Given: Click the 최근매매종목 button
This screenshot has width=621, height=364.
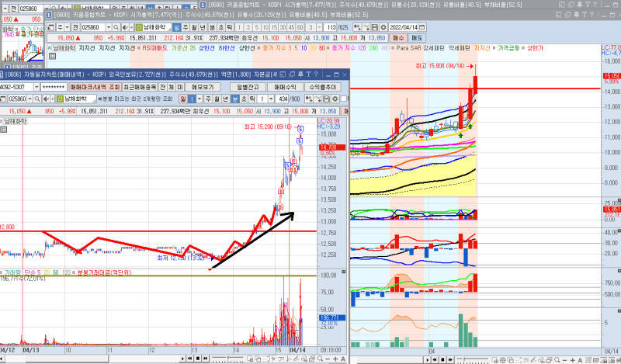Looking at the screenshot, I should click(x=140, y=87).
